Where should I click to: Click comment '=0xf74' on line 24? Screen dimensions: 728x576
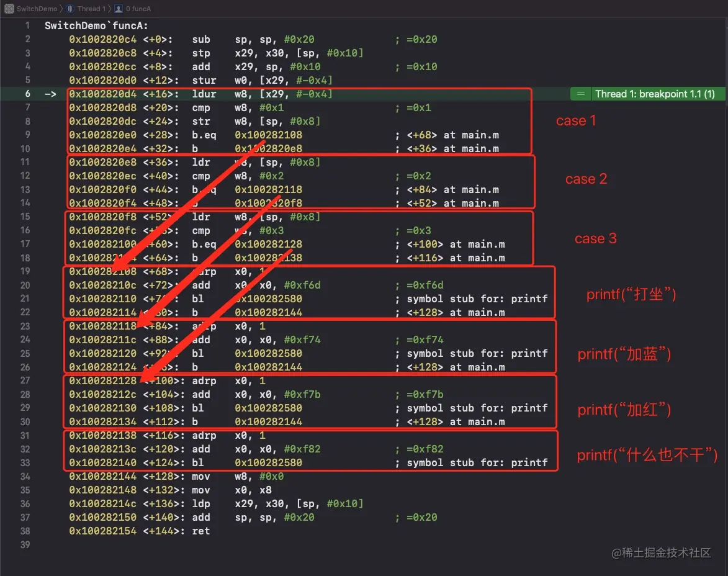click(x=425, y=340)
